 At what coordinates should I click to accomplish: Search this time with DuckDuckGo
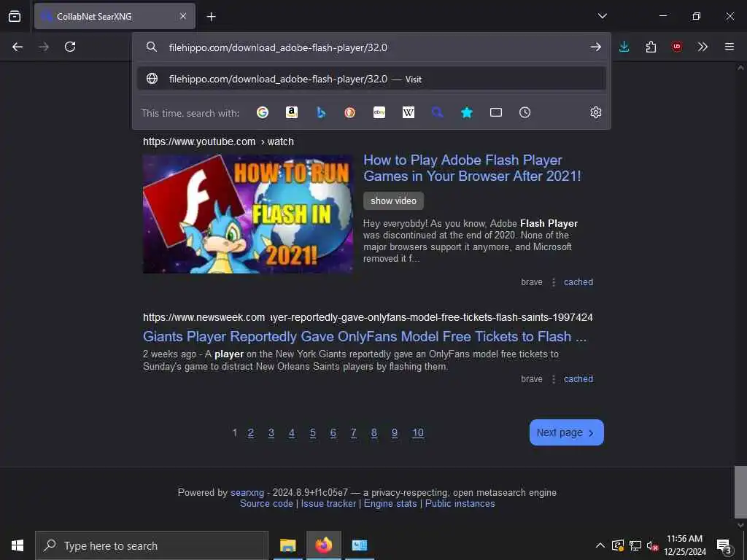pyautogui.click(x=349, y=112)
